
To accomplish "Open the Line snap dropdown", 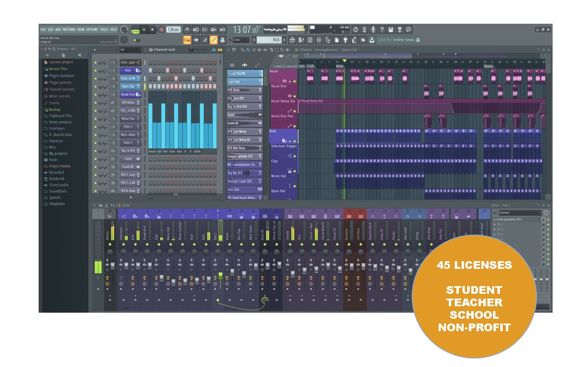I will coord(241,40).
